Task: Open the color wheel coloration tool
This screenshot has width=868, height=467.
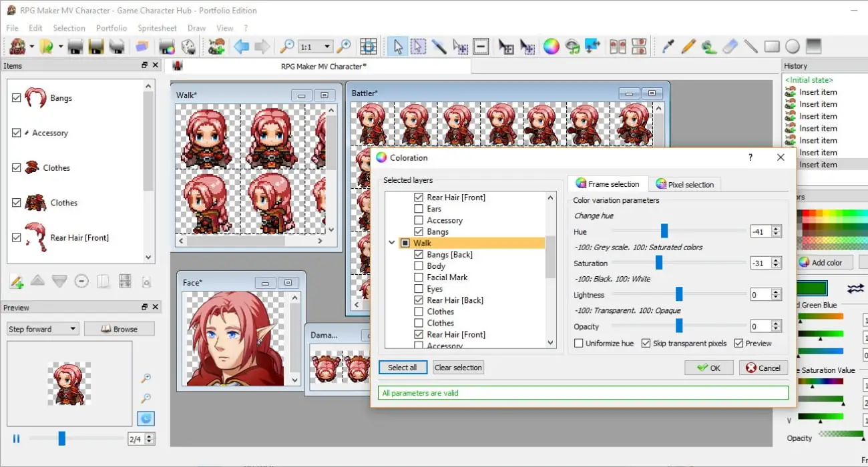Action: pos(551,46)
